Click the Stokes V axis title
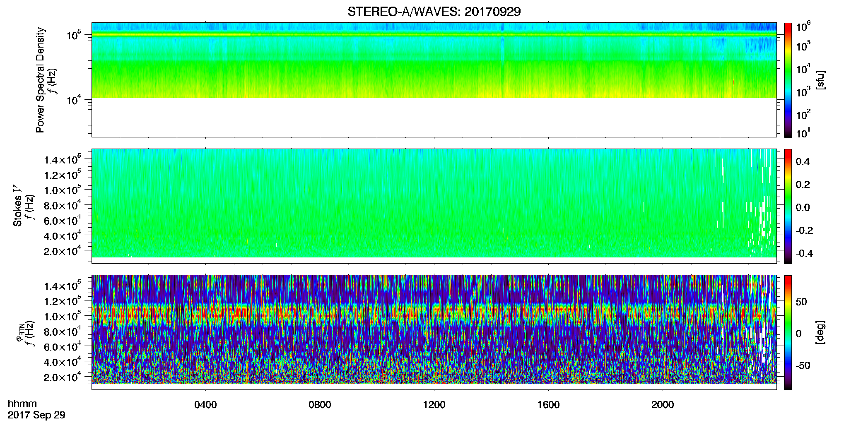 tap(18, 206)
